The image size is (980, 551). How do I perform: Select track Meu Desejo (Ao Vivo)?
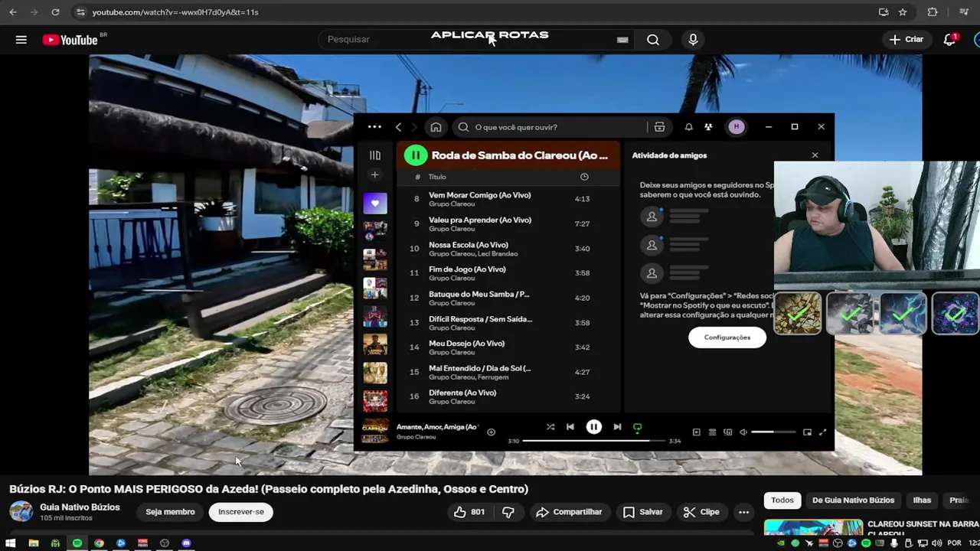466,344
